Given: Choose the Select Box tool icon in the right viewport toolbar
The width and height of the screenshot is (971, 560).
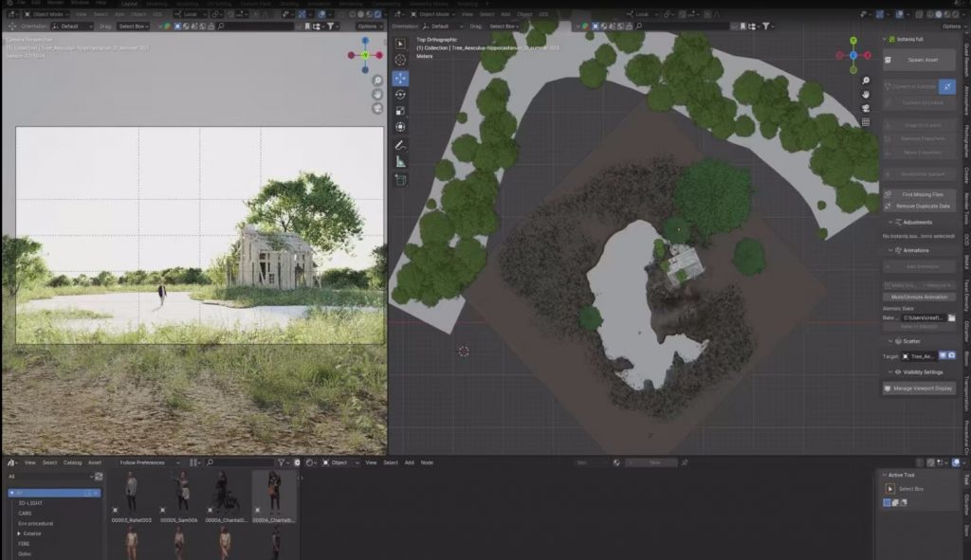Looking at the screenshot, I should (401, 44).
